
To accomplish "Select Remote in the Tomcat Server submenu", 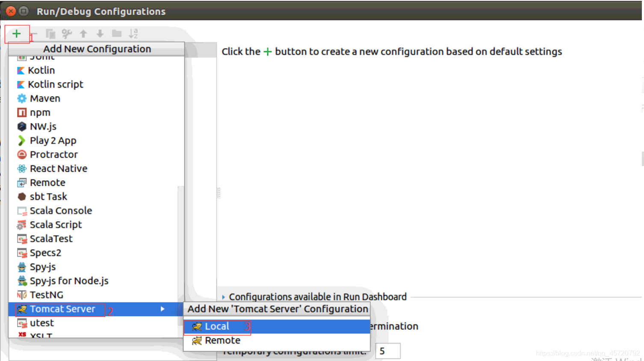I will pos(277,341).
